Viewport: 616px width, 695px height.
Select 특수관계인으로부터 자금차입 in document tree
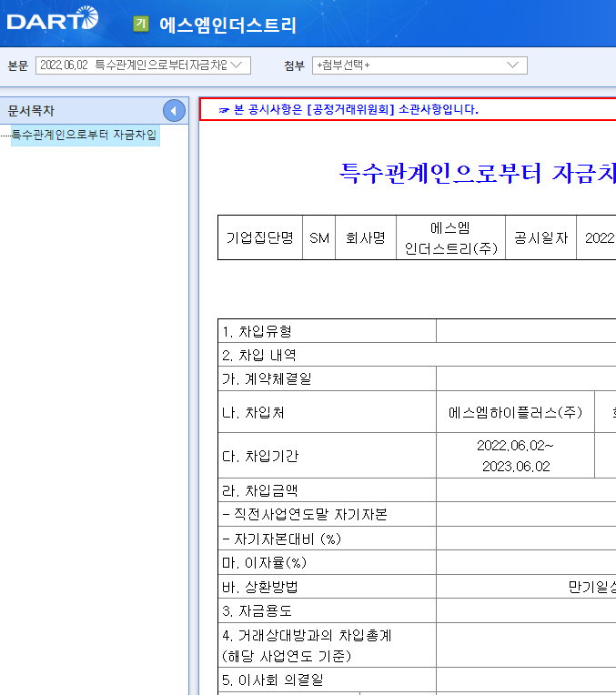point(84,135)
